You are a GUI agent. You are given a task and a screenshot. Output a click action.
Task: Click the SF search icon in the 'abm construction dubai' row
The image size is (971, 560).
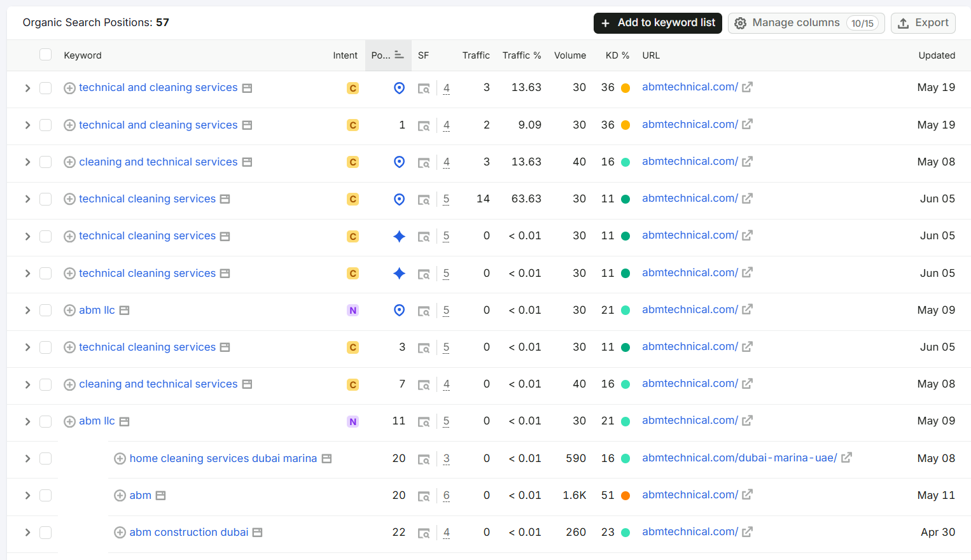click(423, 533)
